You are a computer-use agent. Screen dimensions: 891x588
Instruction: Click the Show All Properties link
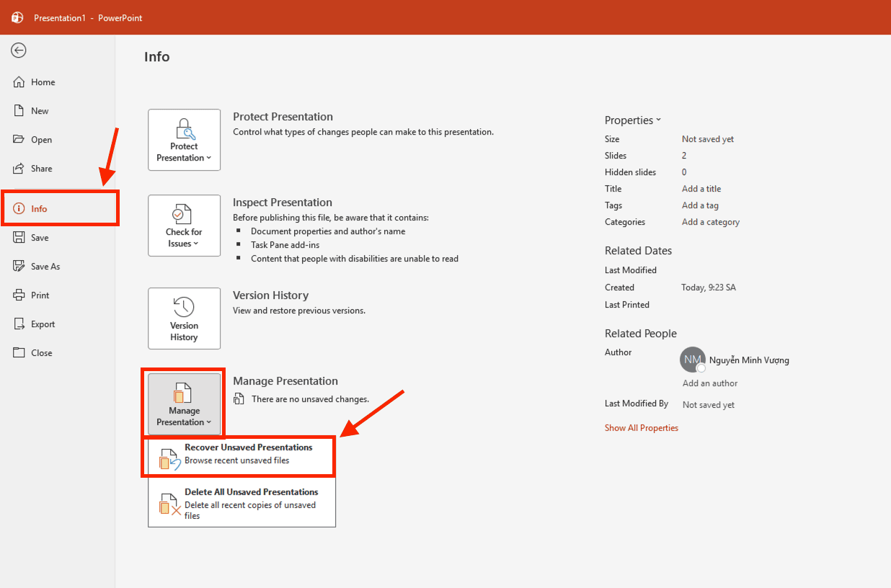(x=642, y=428)
